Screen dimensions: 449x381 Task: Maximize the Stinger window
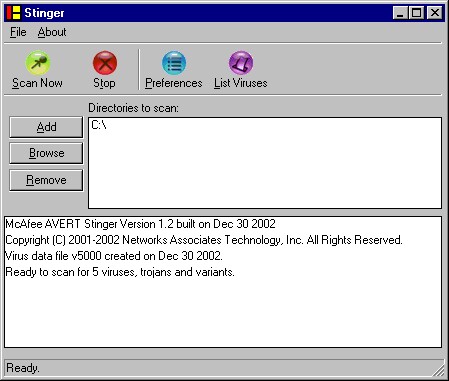point(416,13)
